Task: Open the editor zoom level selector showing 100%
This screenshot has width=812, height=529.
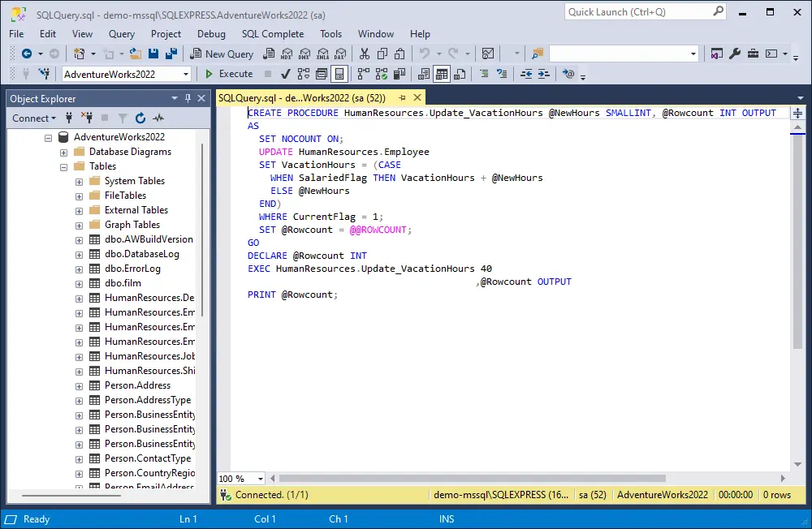Action: (x=240, y=478)
